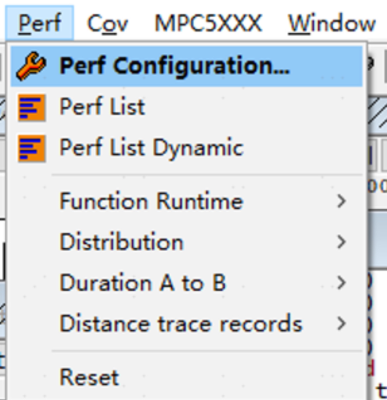Open the Duration A to B submenu
The image size is (387, 400).
pos(187,283)
